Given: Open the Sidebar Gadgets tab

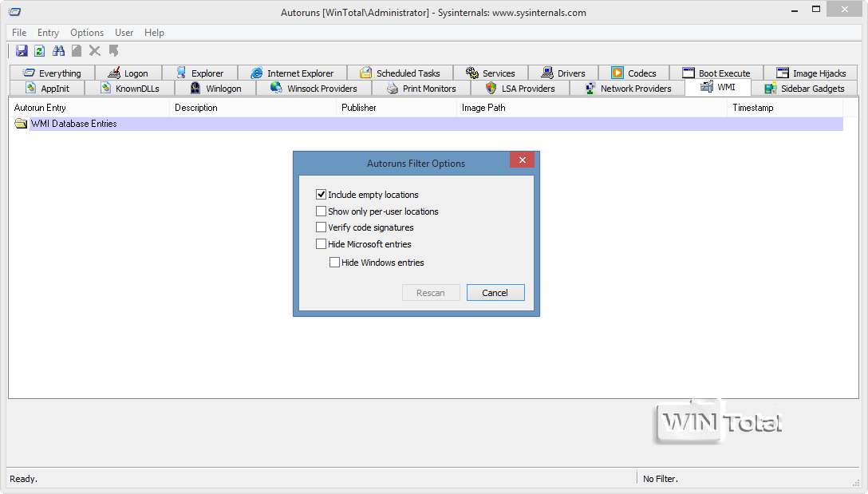Looking at the screenshot, I should [804, 88].
